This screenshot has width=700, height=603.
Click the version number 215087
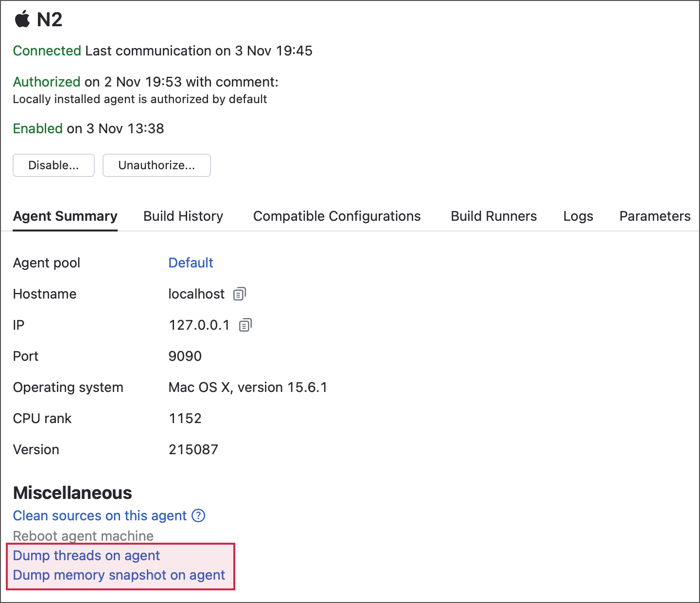tap(193, 449)
